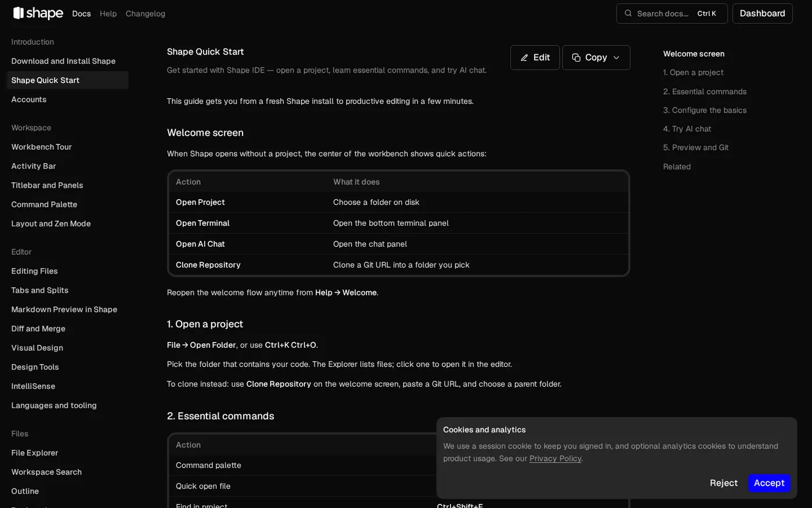This screenshot has height=508, width=812.
Task: Reject optional analytics cookies
Action: [724, 483]
